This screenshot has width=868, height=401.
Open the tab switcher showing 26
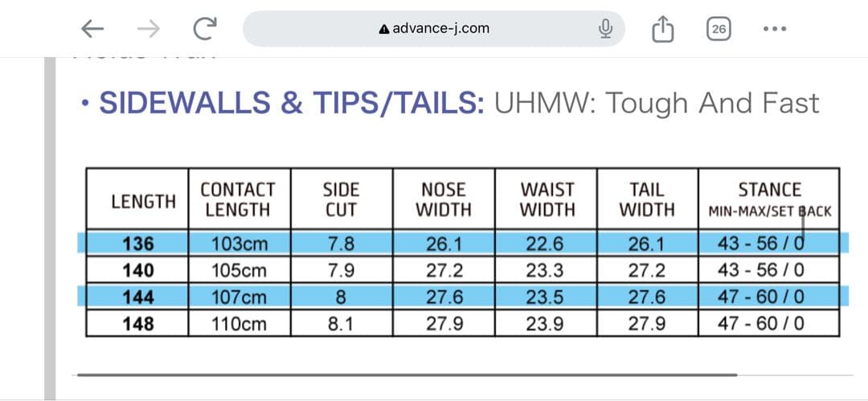[719, 30]
